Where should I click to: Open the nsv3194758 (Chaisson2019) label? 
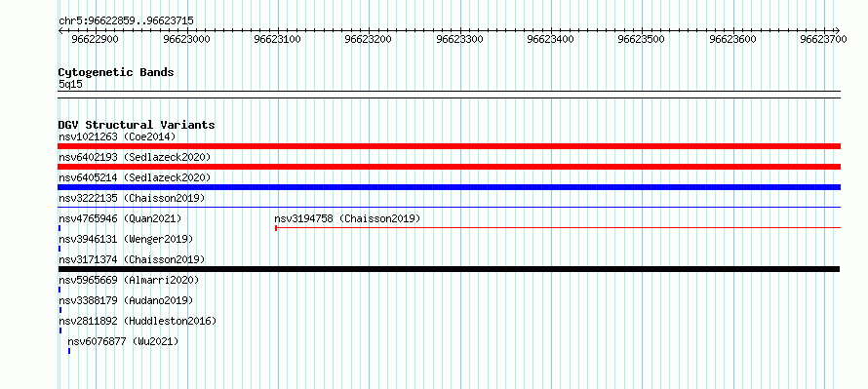point(347,218)
